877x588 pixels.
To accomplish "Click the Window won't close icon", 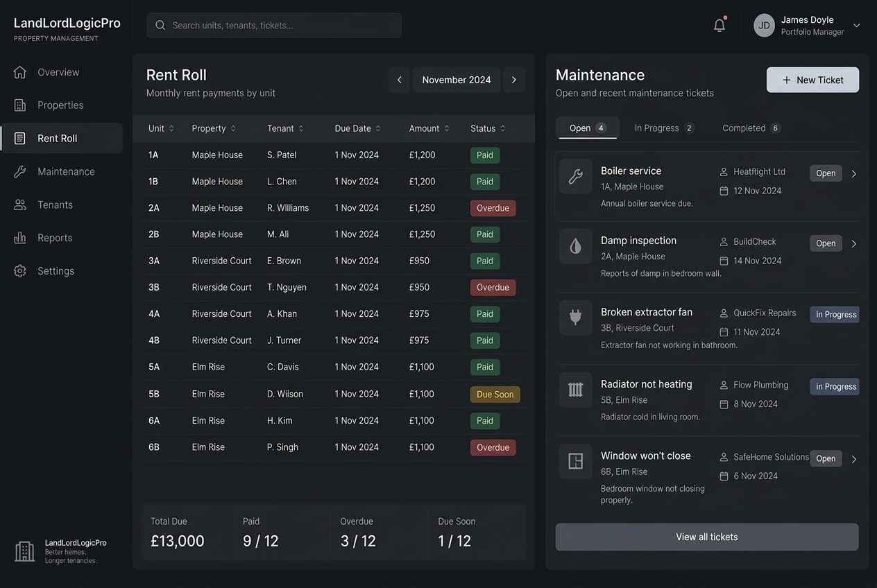I will pyautogui.click(x=575, y=461).
